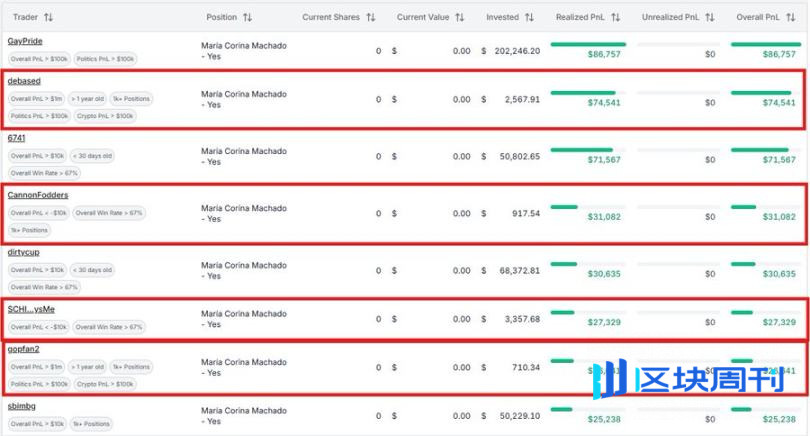This screenshot has height=436, width=810.
Task: Click sort arrows beside Current Shares
Action: point(371,18)
